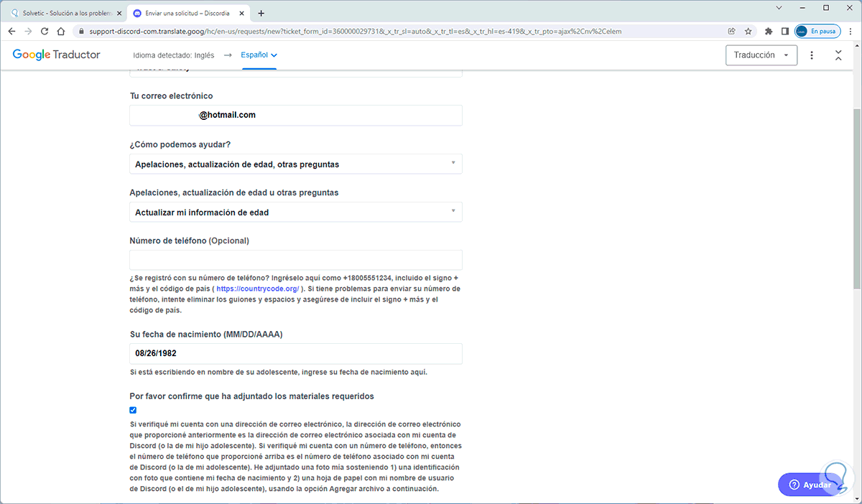Screen dimensions: 862x504
Task: Click the email field ending @hotmail.com
Action: pos(296,116)
